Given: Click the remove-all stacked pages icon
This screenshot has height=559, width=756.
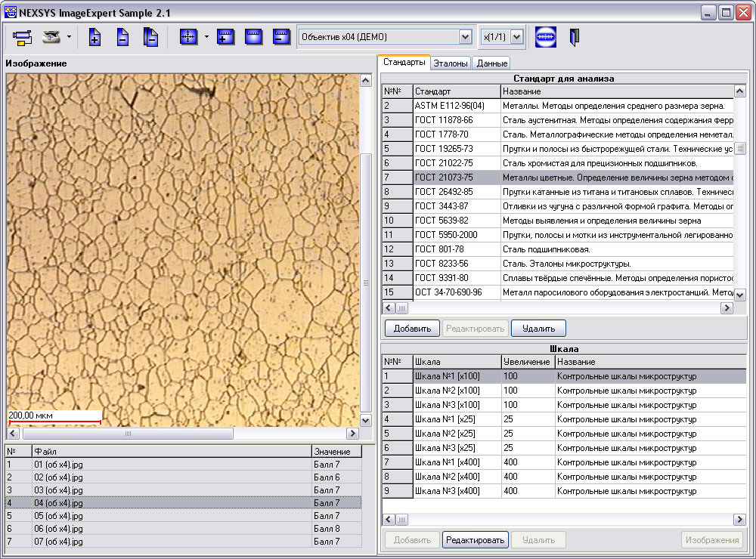Looking at the screenshot, I should 150,37.
